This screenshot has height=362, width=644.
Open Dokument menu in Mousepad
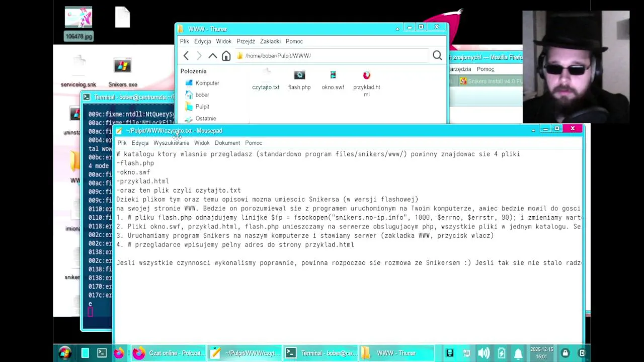pos(227,143)
